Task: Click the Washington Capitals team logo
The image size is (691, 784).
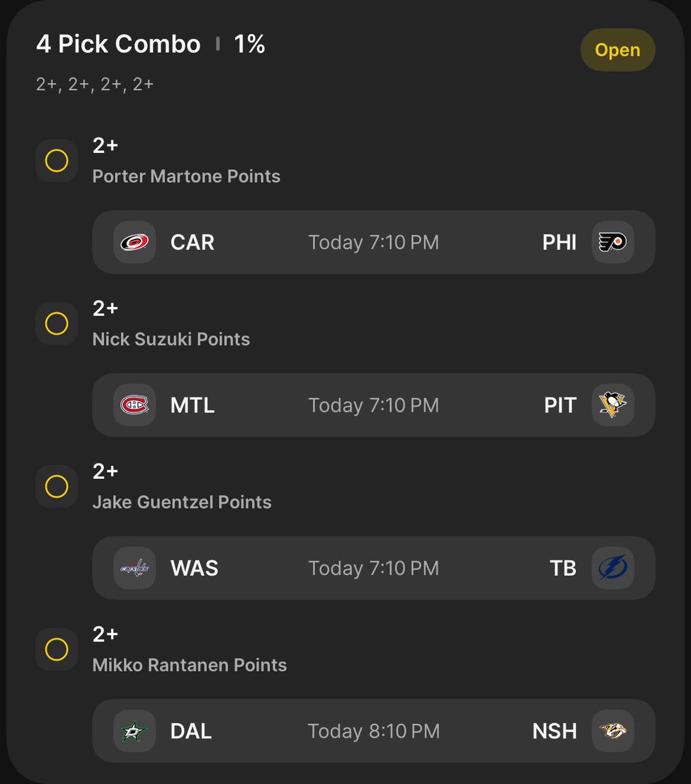Action: (135, 568)
